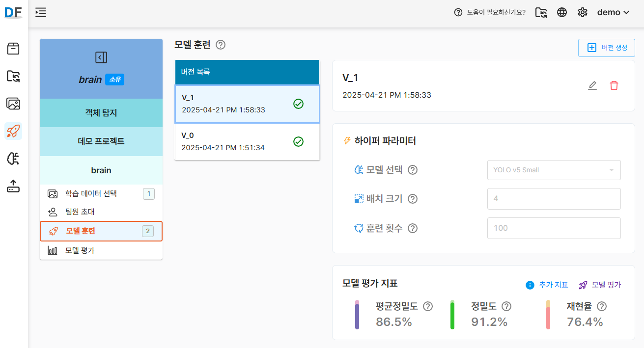Viewport: 644px width, 348px height.
Task: Click the badge 2 on 모델 훈련
Action: coord(148,231)
